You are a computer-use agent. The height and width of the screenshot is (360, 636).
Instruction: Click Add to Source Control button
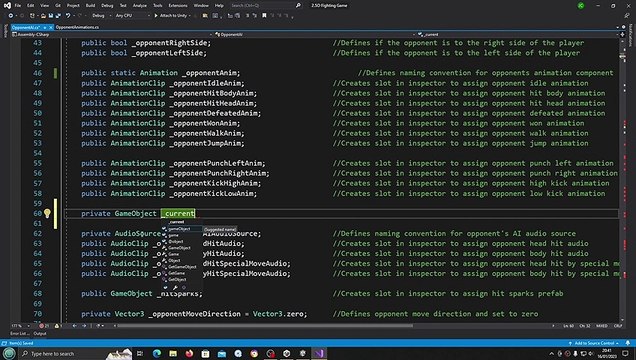[594, 343]
